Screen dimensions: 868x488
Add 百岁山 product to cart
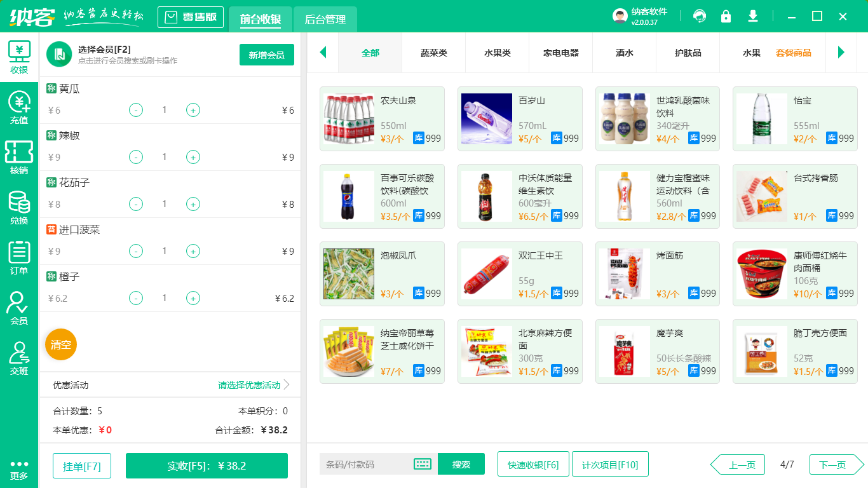(x=520, y=119)
